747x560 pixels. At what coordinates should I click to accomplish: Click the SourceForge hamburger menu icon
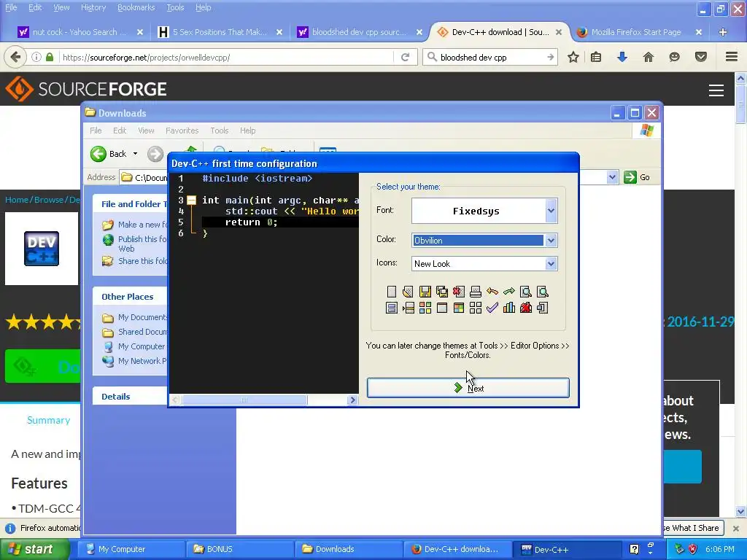point(716,90)
